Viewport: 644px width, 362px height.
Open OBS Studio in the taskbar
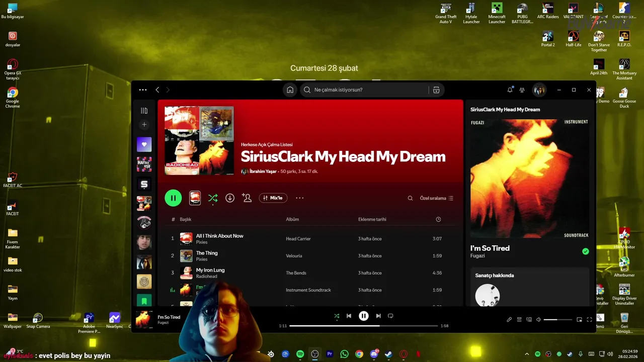tap(315, 354)
